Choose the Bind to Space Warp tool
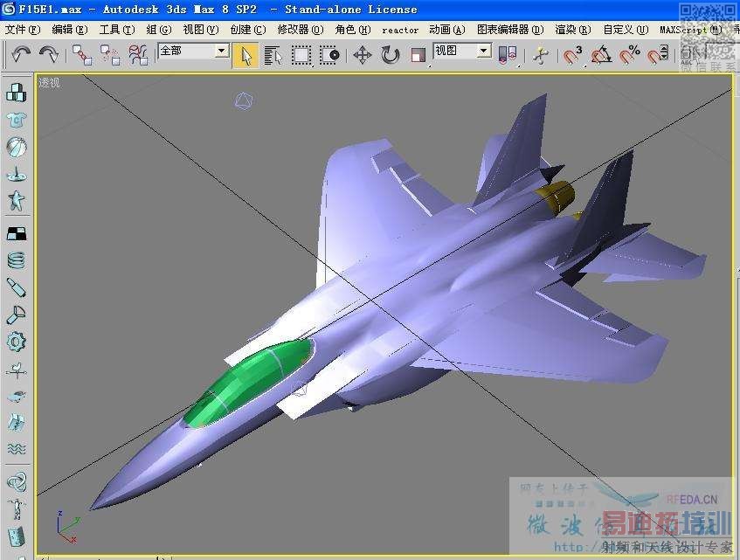 pyautogui.click(x=138, y=55)
